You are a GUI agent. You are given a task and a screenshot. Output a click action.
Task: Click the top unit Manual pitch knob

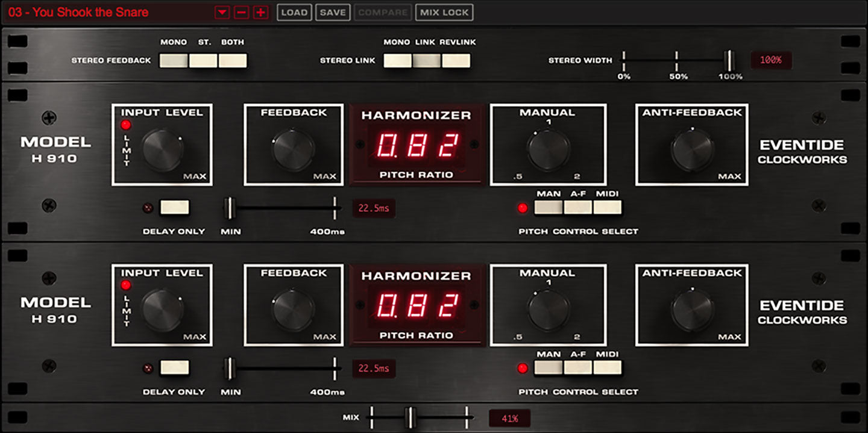[548, 149]
